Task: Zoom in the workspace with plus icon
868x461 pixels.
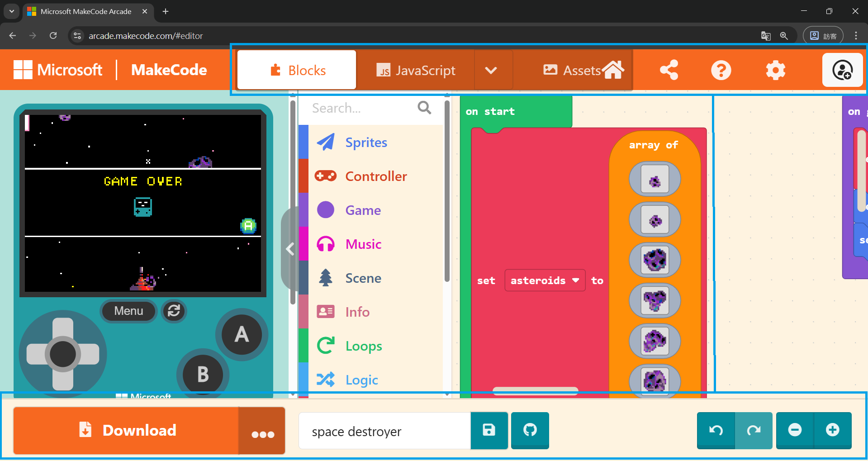Action: (832, 430)
